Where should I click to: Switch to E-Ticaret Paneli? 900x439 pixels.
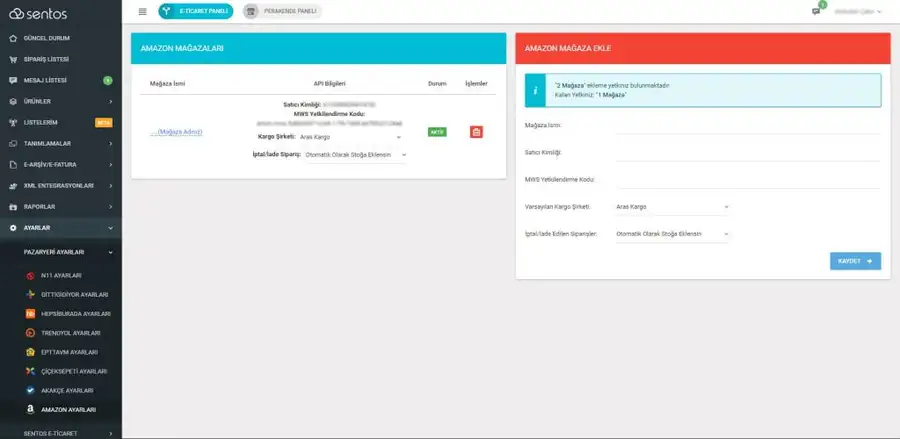tap(196, 11)
